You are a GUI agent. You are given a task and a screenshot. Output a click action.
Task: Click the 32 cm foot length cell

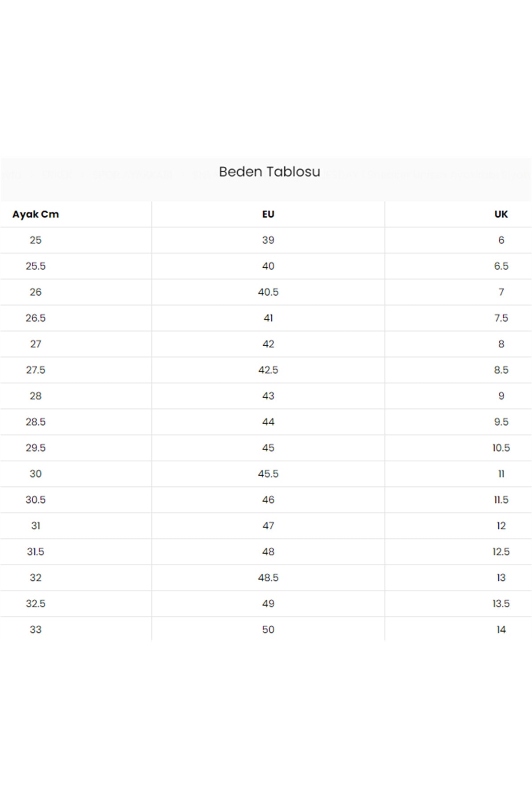pyautogui.click(x=35, y=578)
